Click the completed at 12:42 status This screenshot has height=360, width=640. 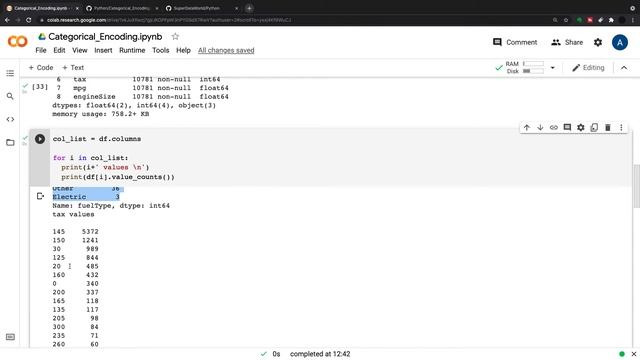pyautogui.click(x=320, y=354)
